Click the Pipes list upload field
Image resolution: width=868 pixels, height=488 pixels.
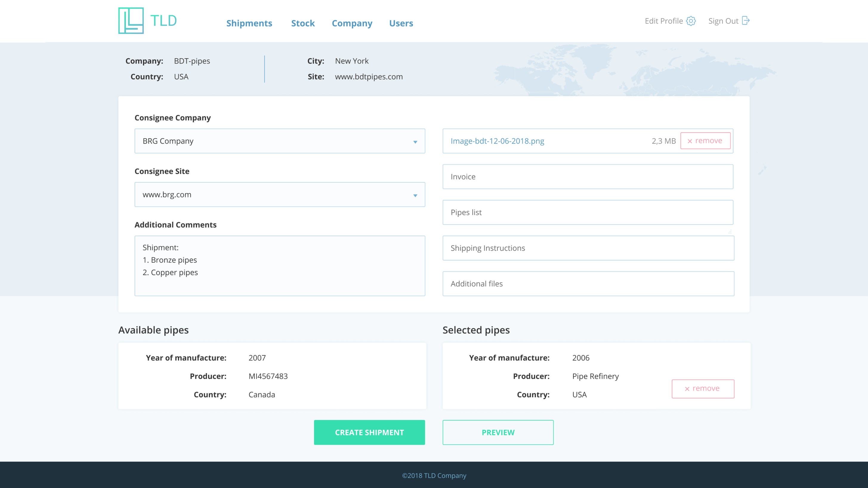coord(587,213)
